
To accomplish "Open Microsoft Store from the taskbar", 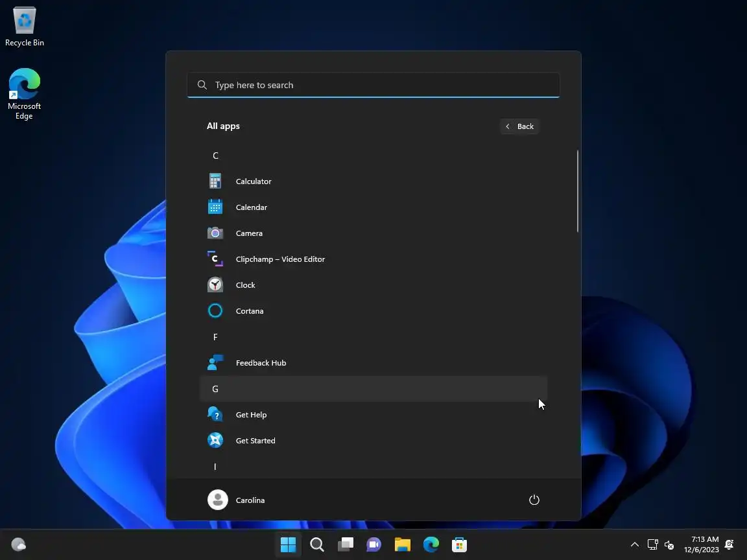I will [459, 544].
